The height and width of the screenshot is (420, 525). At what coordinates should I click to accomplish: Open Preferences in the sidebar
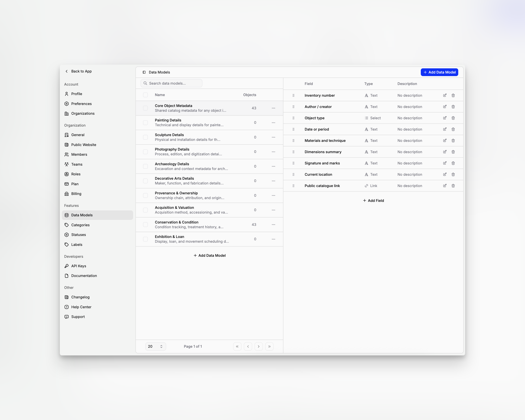97,104
